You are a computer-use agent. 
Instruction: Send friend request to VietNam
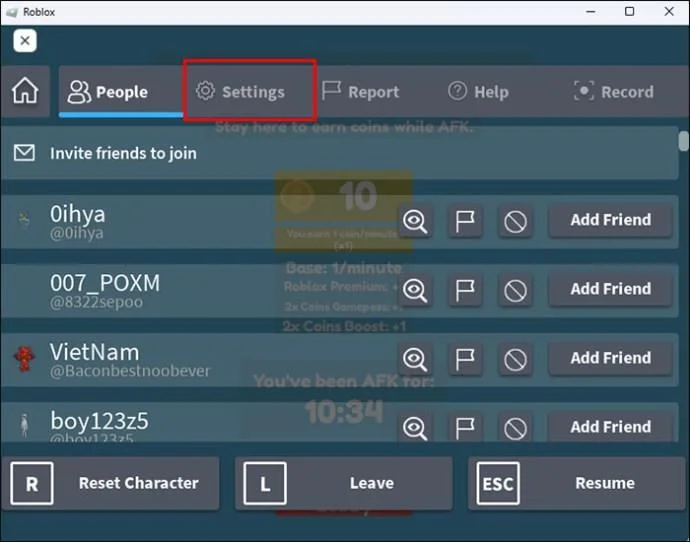click(611, 358)
